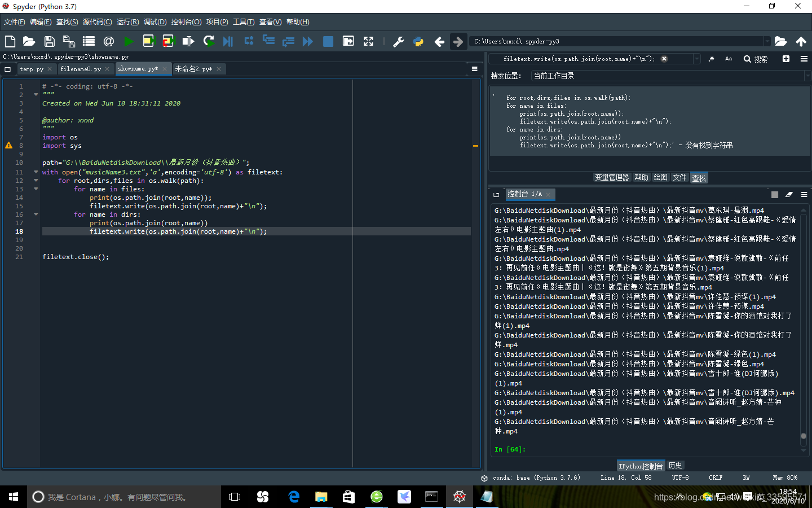
Task: Create a new file with toolbar icon
Action: (10, 41)
